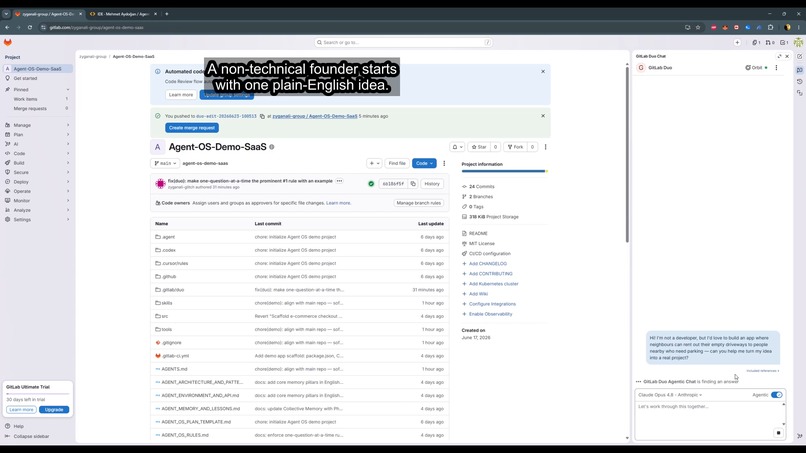This screenshot has width=806, height=453.
Task: Open the notification bell dropdown
Action: click(457, 147)
